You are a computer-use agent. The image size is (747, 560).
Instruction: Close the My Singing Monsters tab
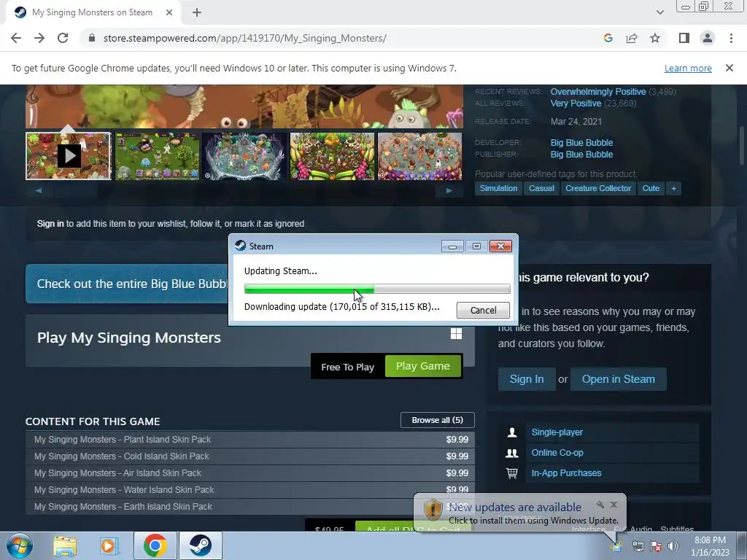pyautogui.click(x=169, y=12)
